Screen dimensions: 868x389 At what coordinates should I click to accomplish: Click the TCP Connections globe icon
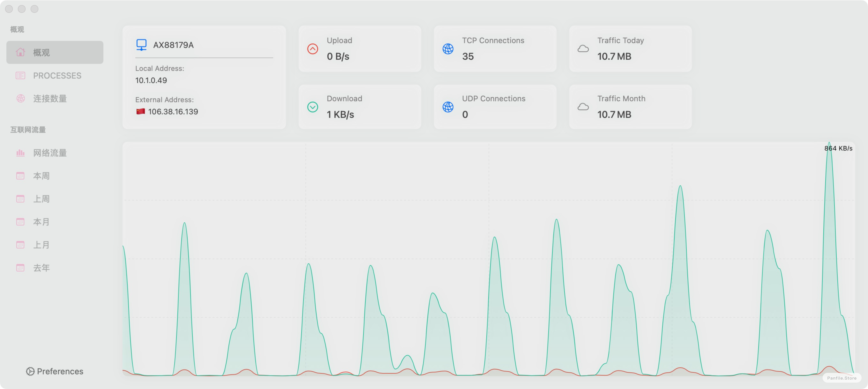pos(448,49)
